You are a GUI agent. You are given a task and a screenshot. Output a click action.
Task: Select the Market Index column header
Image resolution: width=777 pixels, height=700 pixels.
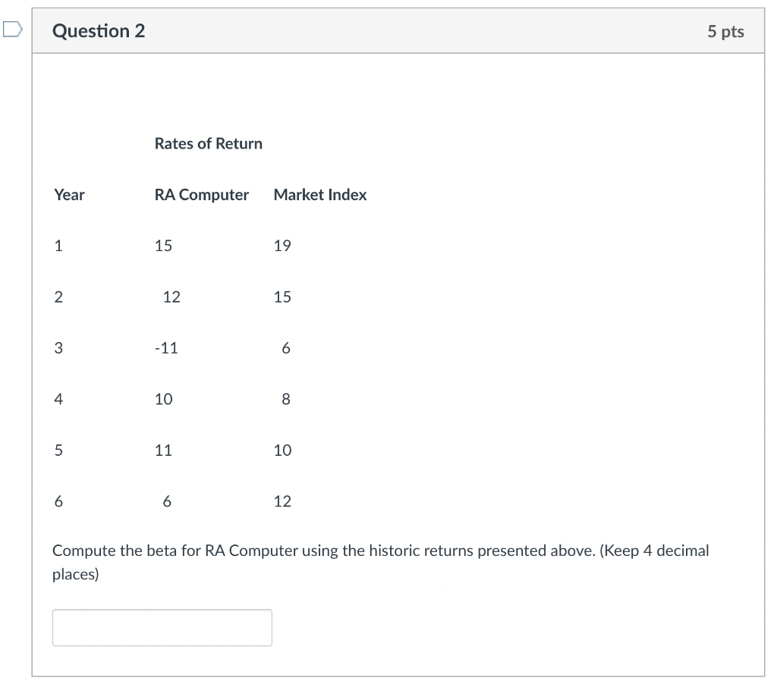click(x=319, y=195)
